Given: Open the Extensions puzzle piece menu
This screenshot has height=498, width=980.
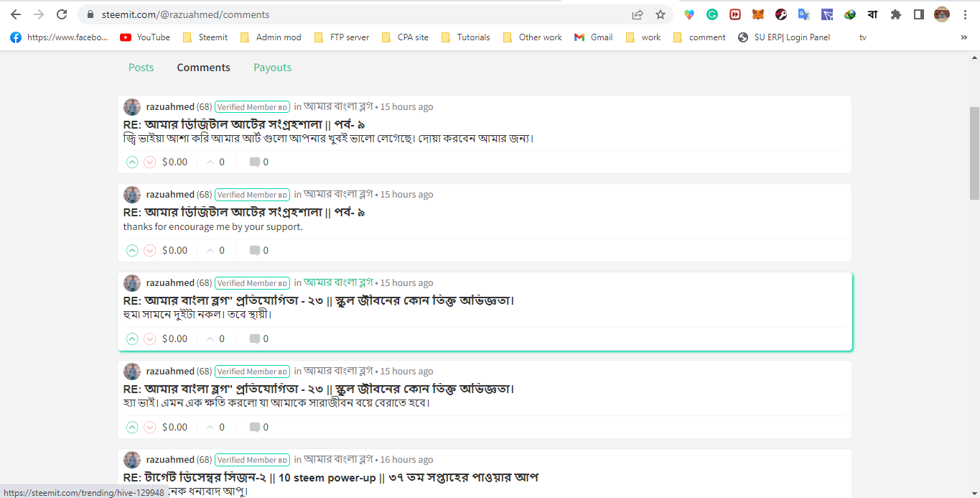Looking at the screenshot, I should coord(896,14).
